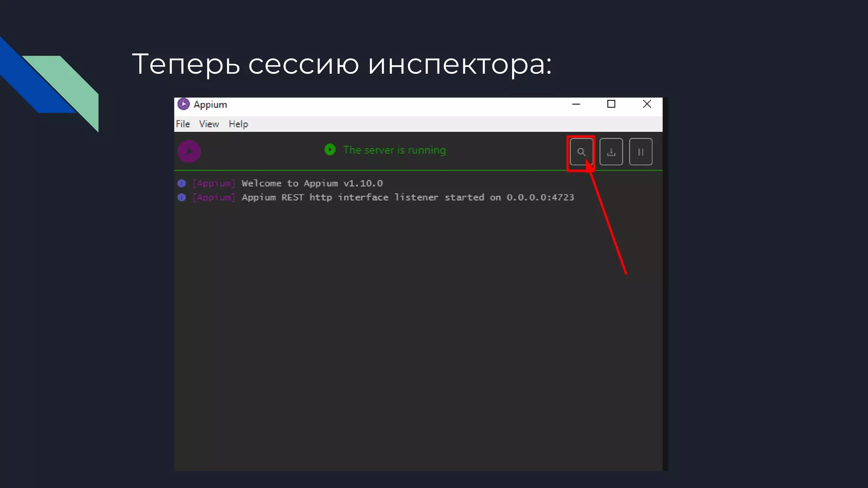
Task: Click the download raw logs icon
Action: point(611,152)
